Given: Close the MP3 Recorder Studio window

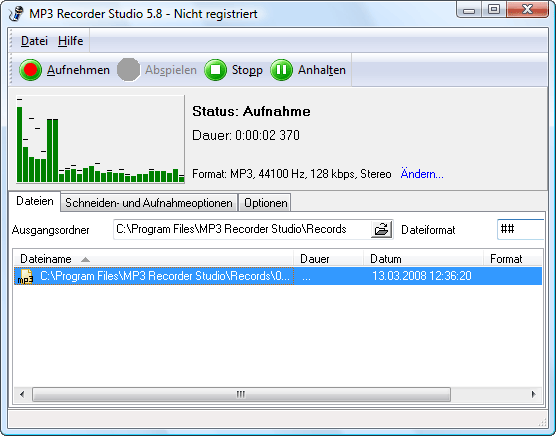Looking at the screenshot, I should point(527,10).
